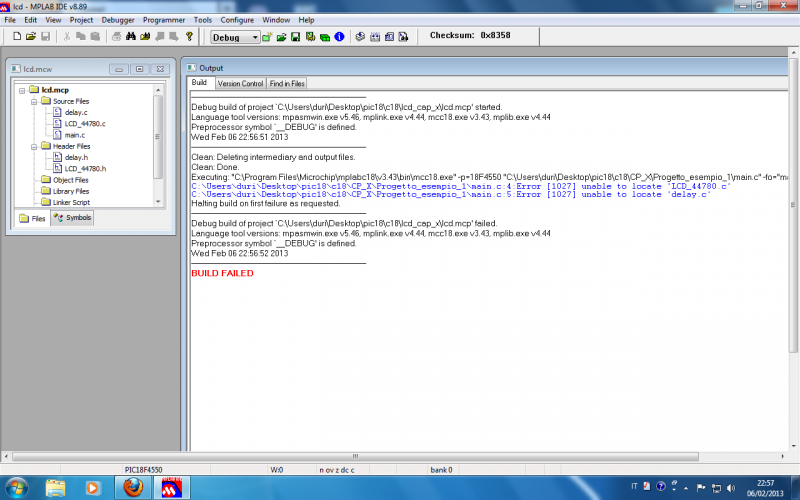The image size is (800, 500).
Task: Click the Export hex icon after Build All
Action: (389, 37)
